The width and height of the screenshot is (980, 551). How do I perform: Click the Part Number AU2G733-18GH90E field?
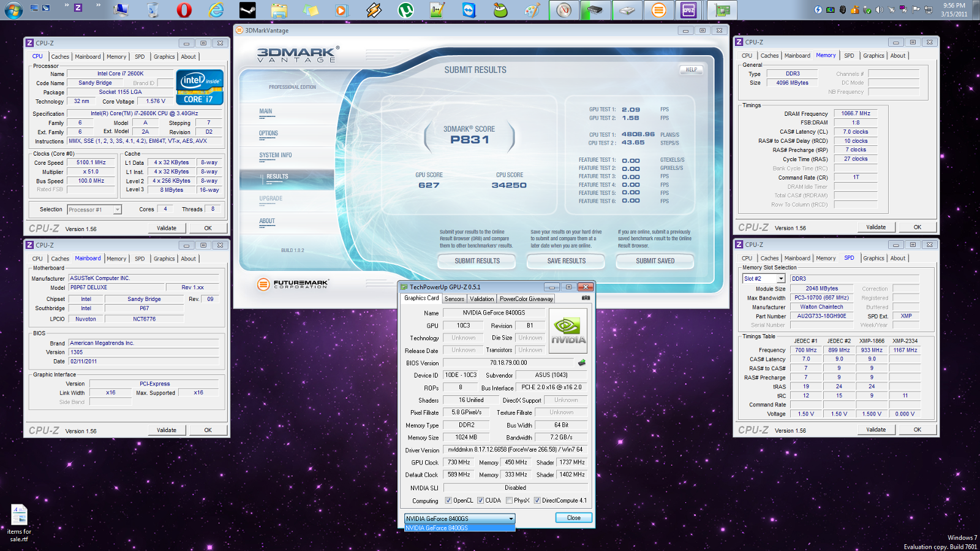pyautogui.click(x=821, y=316)
